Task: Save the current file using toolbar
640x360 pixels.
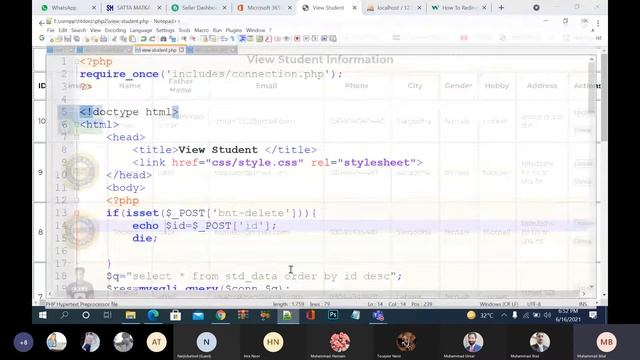Action: pos(68,39)
